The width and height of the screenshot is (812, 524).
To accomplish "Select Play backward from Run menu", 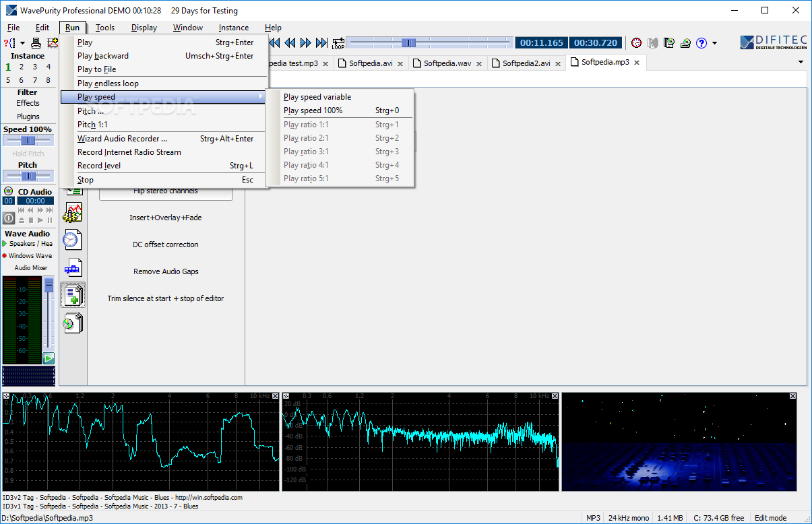I will [165, 56].
